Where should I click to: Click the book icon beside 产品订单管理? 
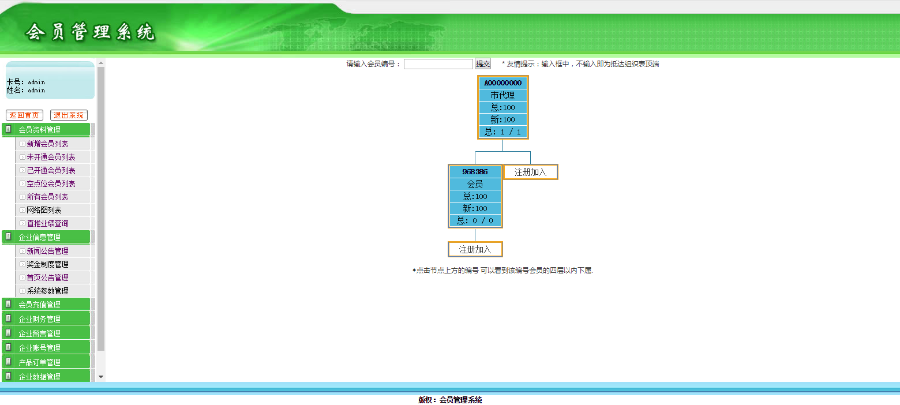pos(8,362)
